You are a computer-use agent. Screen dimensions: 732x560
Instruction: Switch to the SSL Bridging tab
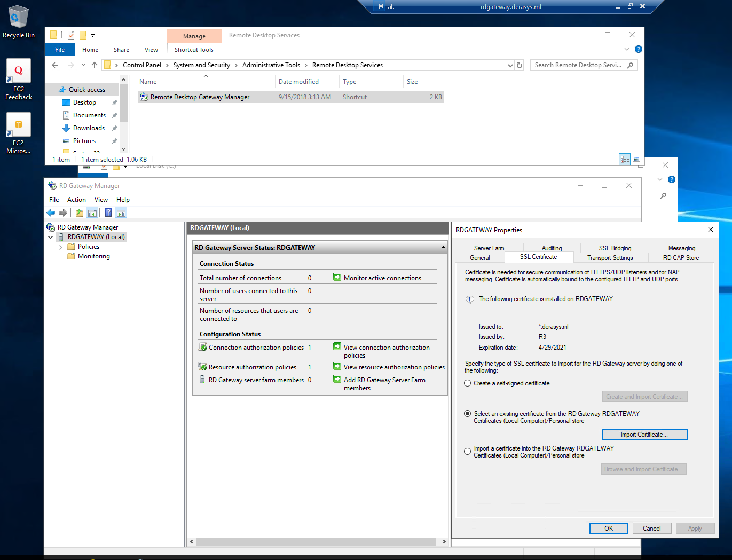point(615,248)
